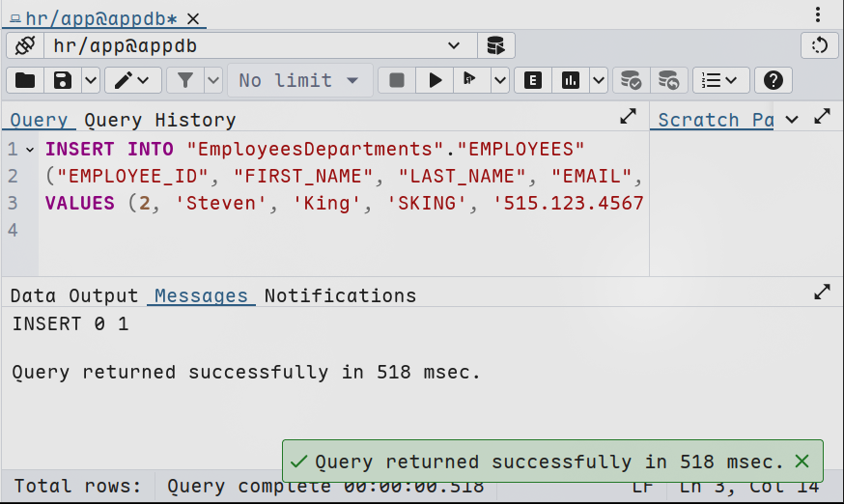This screenshot has height=504, width=844.
Task: Click inside the SQL editor on line 4
Action: (290, 230)
